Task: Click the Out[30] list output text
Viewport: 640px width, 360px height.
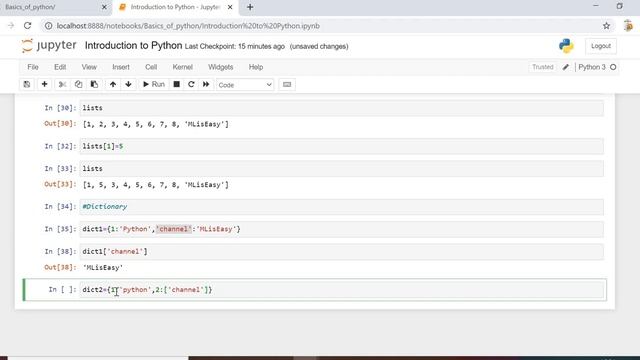Action: 156,124
